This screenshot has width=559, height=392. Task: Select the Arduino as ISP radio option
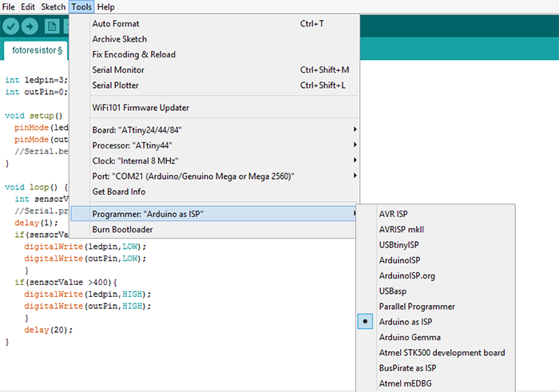point(406,322)
